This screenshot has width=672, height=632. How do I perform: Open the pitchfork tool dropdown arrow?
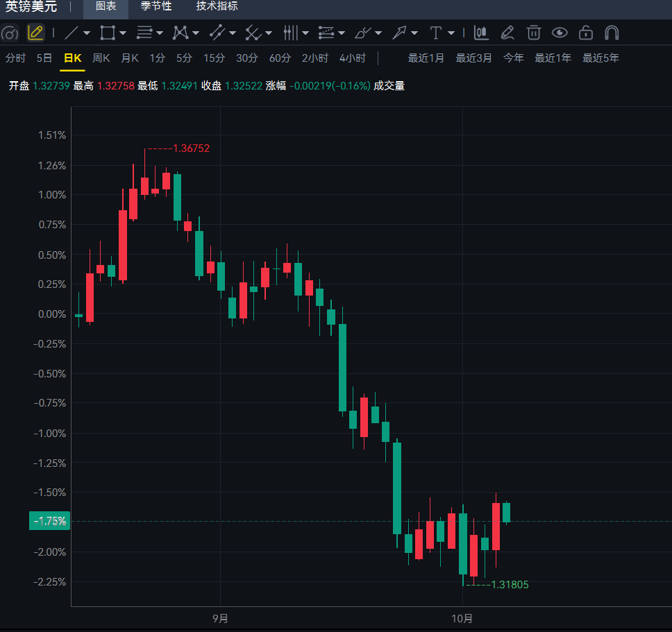(269, 33)
